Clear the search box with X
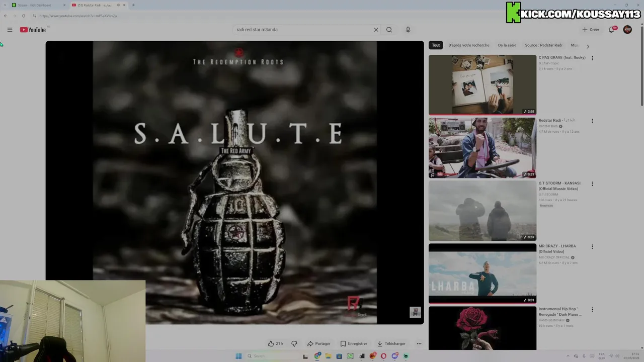 click(376, 30)
